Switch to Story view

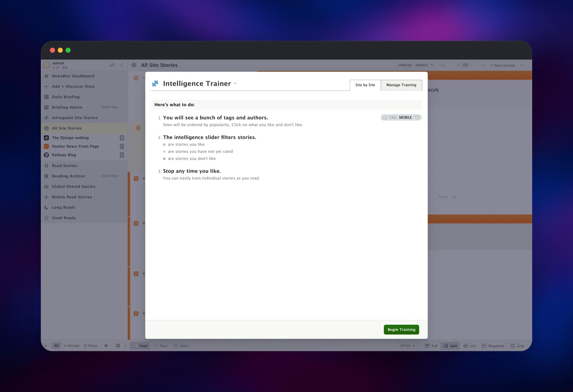(181, 345)
